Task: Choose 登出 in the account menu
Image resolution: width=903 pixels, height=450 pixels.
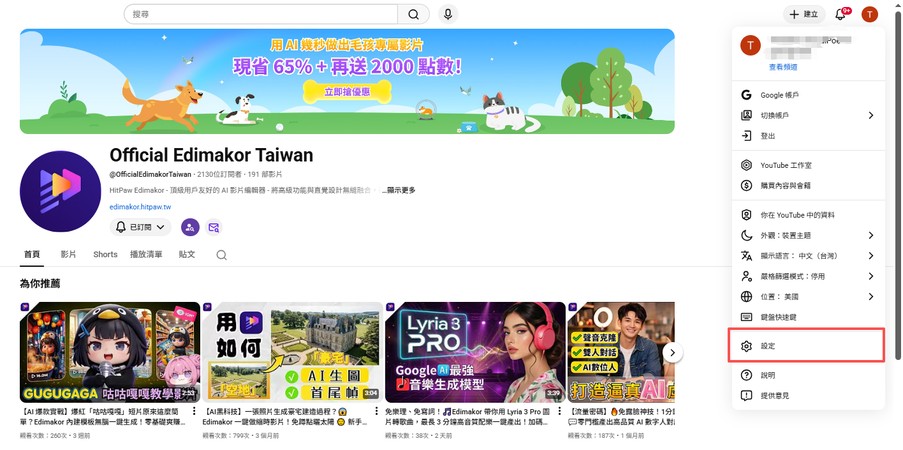Action: tap(808, 136)
